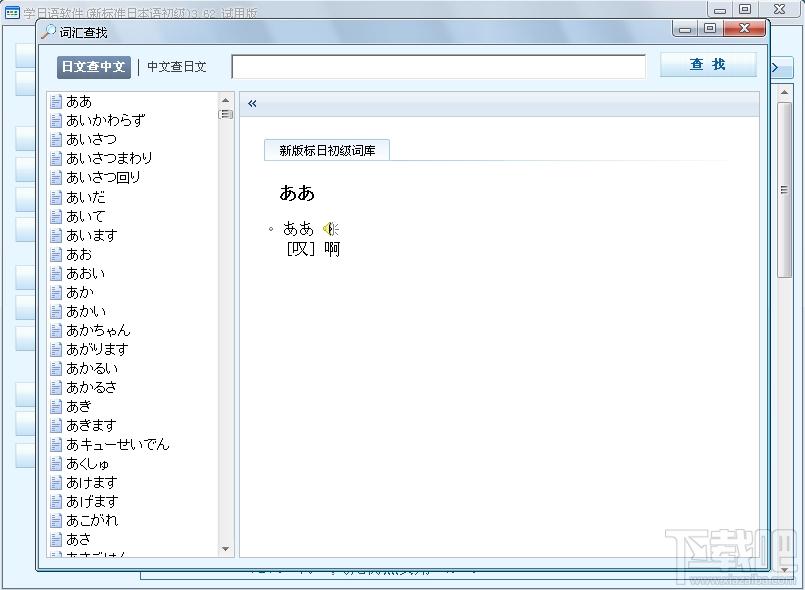Close the 词汇查找 dialog
Image resolution: width=805 pixels, height=590 pixels.
tap(744, 28)
